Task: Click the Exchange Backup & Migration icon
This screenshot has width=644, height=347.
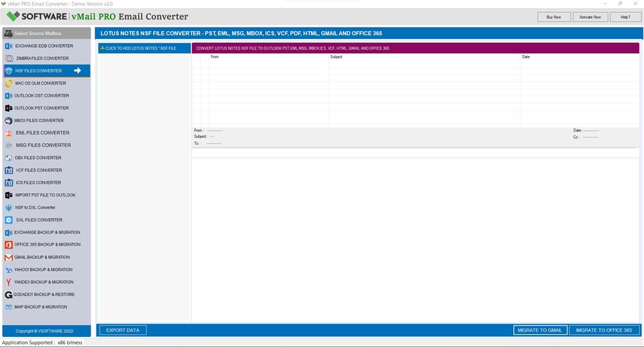Action: click(x=9, y=232)
